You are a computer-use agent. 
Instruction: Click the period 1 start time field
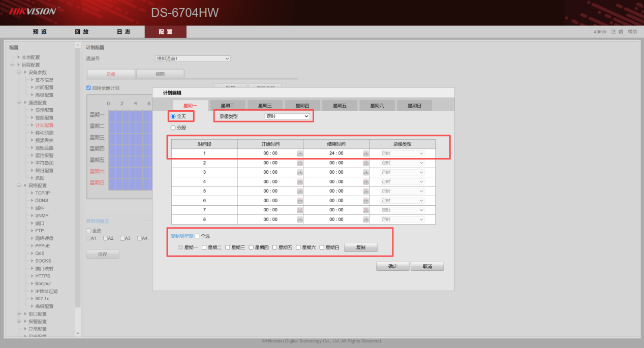coord(270,153)
